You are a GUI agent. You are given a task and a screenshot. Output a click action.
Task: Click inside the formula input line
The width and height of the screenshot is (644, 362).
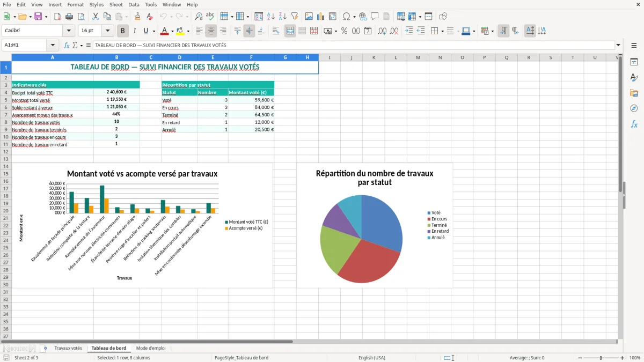pyautogui.click(x=353, y=45)
